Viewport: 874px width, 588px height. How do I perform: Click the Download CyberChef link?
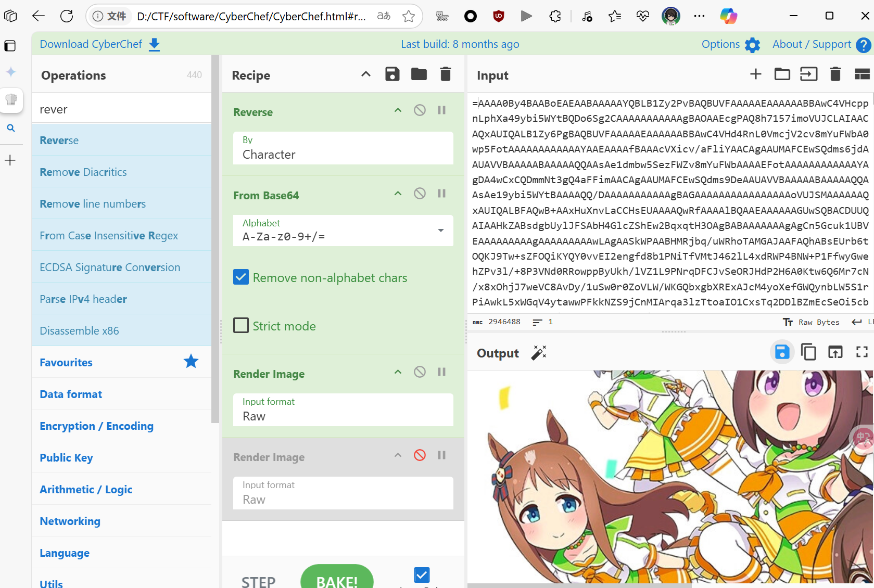[x=100, y=44]
